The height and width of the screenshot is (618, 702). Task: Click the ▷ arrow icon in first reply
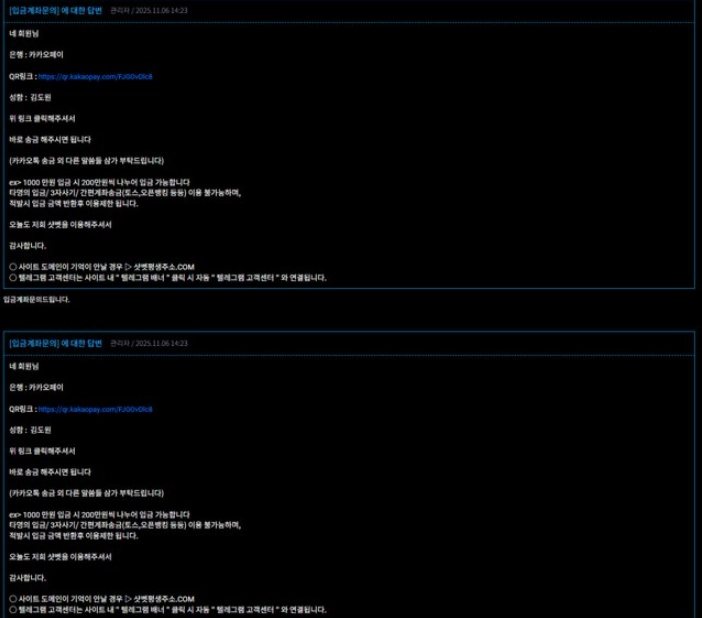129,267
